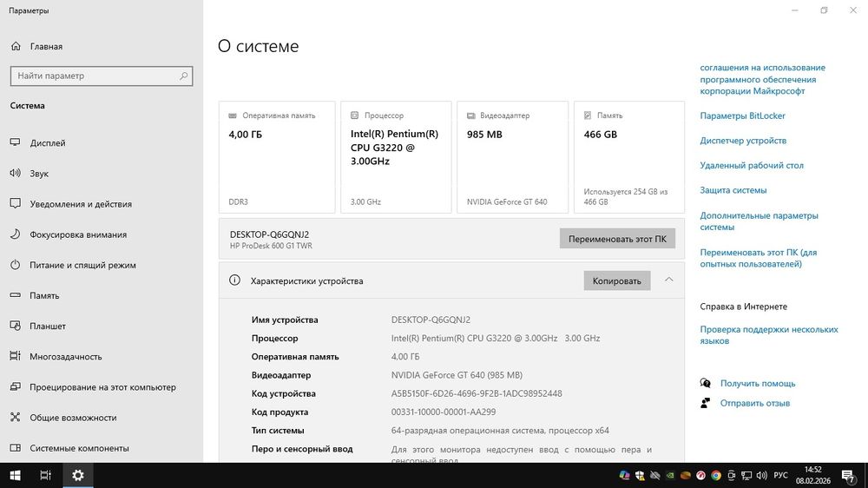Open Защита системы link
The height and width of the screenshot is (488, 868).
(733, 190)
